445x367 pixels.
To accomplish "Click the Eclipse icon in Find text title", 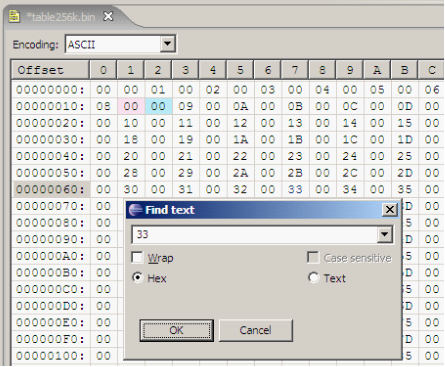I will [135, 210].
